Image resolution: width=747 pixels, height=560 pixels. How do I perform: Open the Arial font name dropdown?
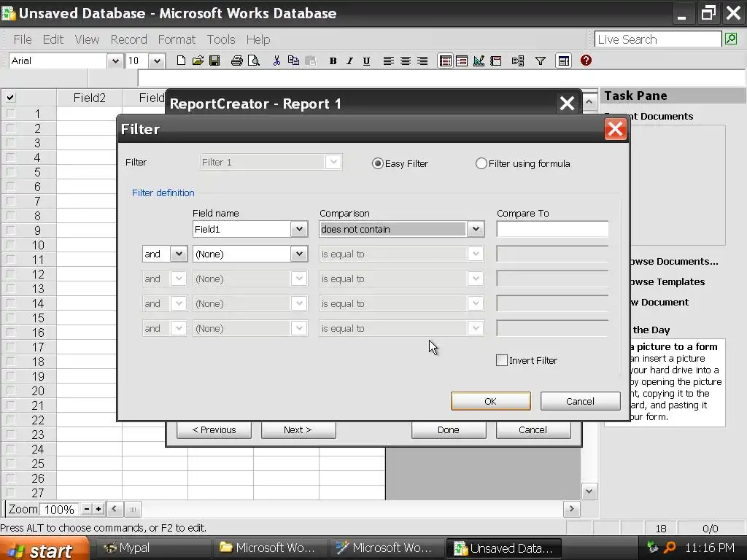click(115, 61)
